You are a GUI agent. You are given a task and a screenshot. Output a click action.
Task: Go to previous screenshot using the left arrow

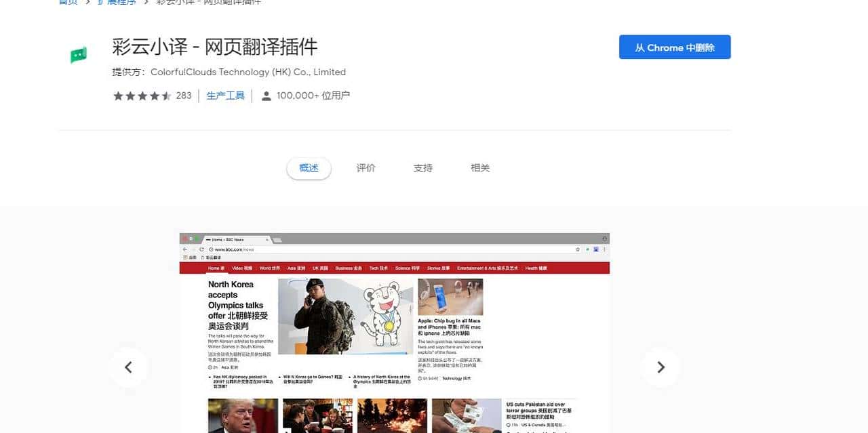(129, 367)
